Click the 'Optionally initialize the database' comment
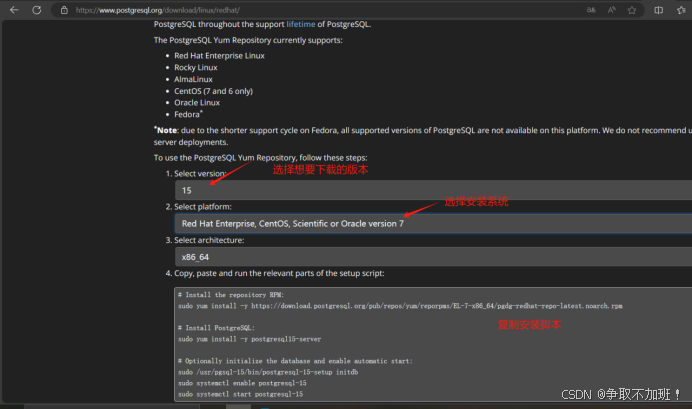Screen dimensions: 692x409 [x=295, y=361]
